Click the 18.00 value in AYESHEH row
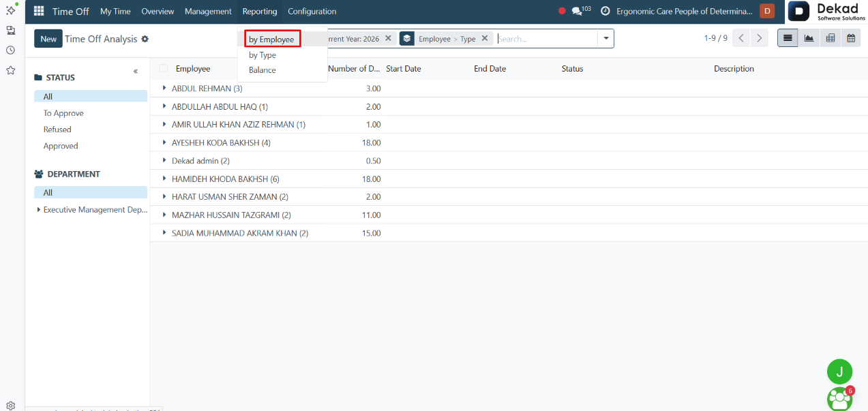Viewport: 868px width, 411px height. [x=372, y=142]
